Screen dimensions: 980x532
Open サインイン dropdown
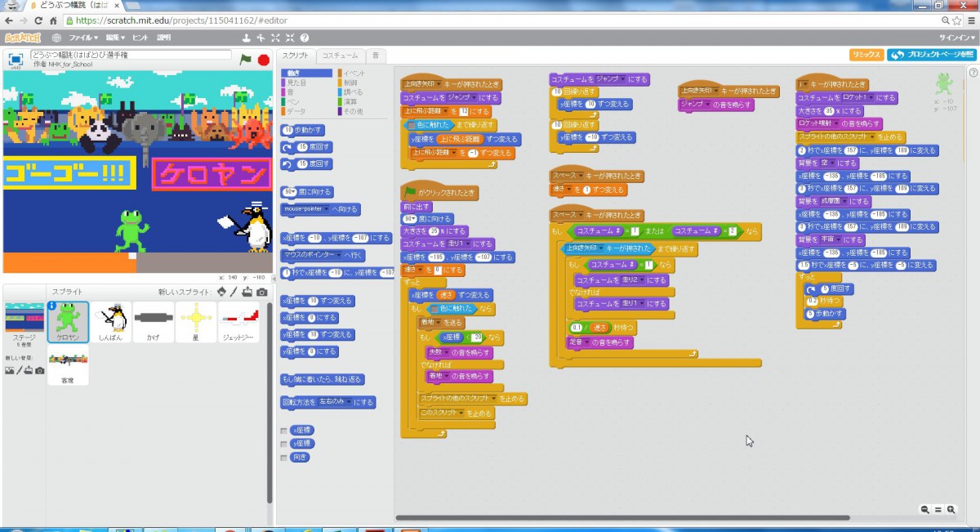956,38
